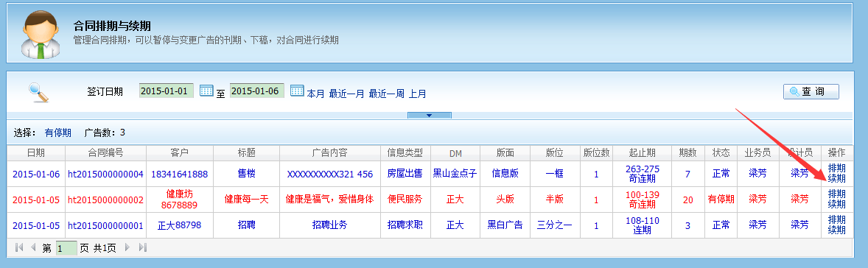Open calendar picker for start date
Screen dimensions: 868x268
[x=206, y=91]
